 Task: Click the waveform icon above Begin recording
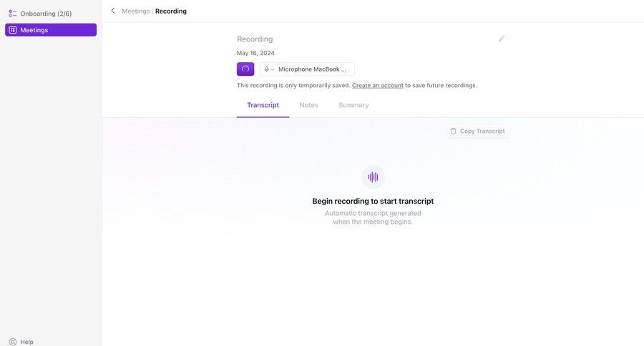coord(373,177)
